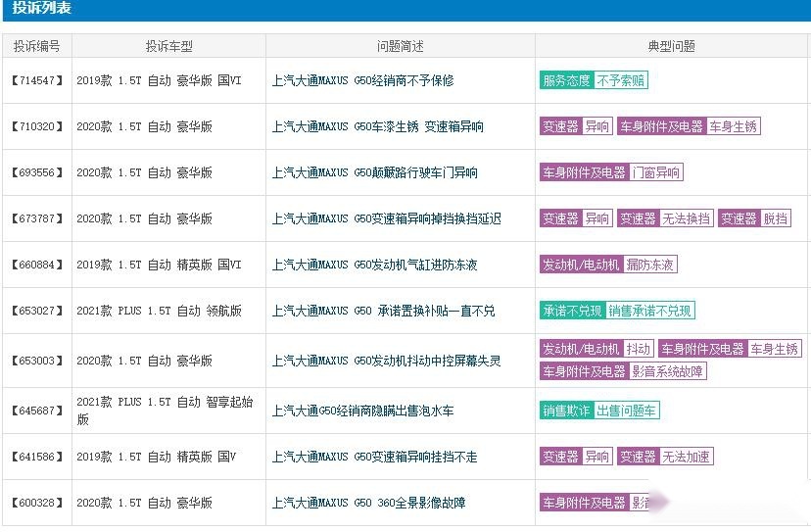The image size is (811, 532).
Task: Click the 车身附件及电器 影音系统故障 tag in row 653003
Action: coord(623,371)
